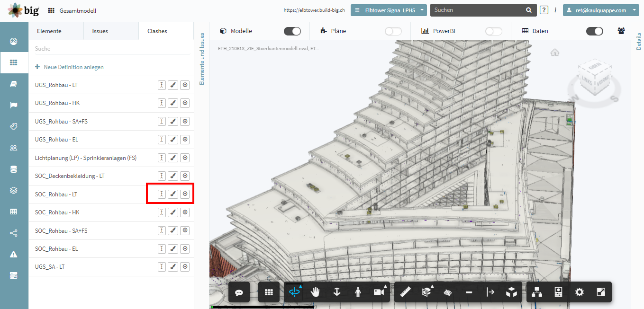The height and width of the screenshot is (309, 644).
Task: Select the pan hand tool
Action: 316,292
